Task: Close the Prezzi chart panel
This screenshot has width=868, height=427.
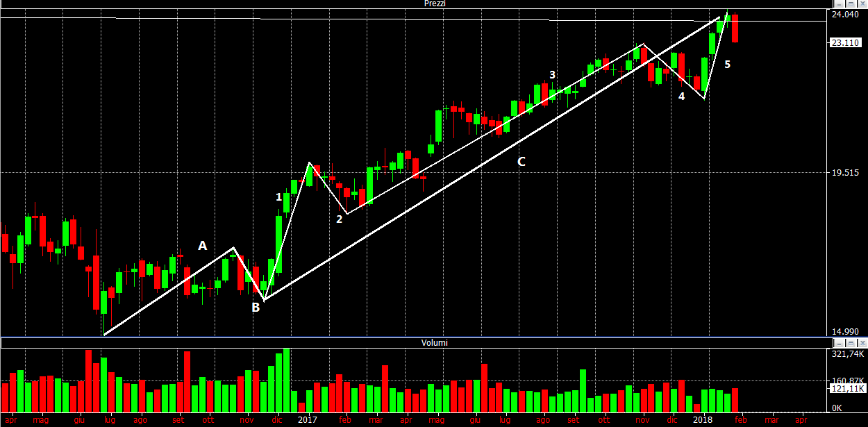Action: tap(862, 3)
